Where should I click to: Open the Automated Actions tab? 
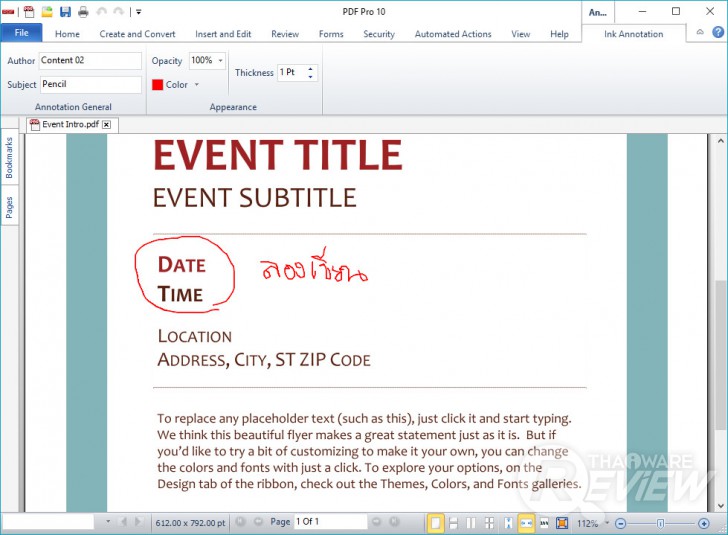453,34
